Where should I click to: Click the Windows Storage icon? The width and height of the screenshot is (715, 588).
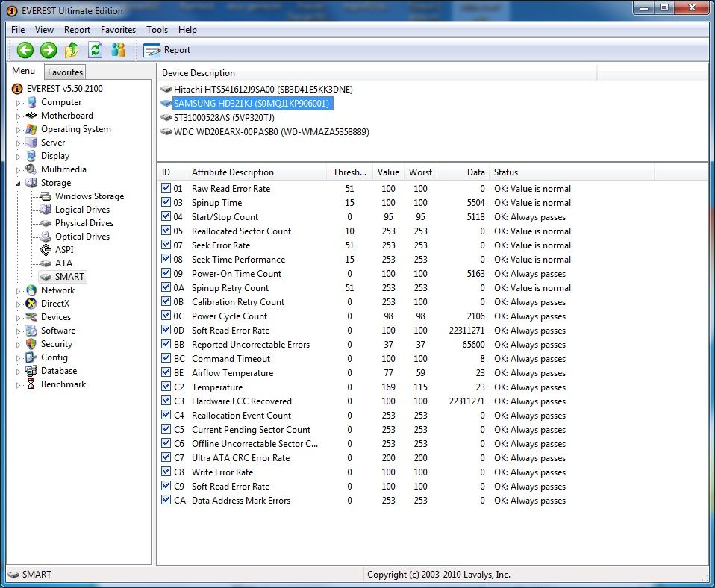click(x=45, y=196)
